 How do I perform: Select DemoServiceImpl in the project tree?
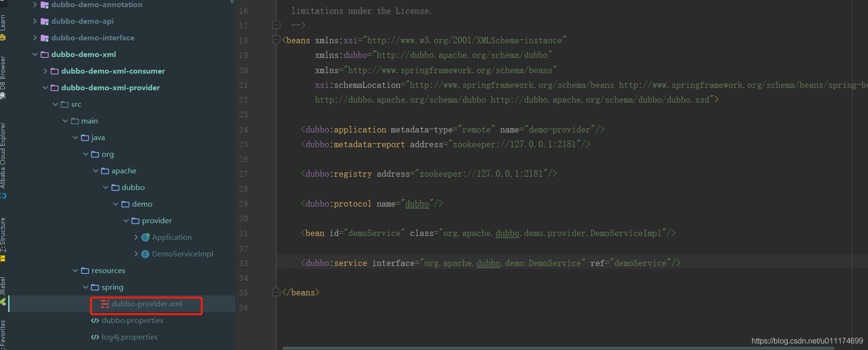(182, 254)
